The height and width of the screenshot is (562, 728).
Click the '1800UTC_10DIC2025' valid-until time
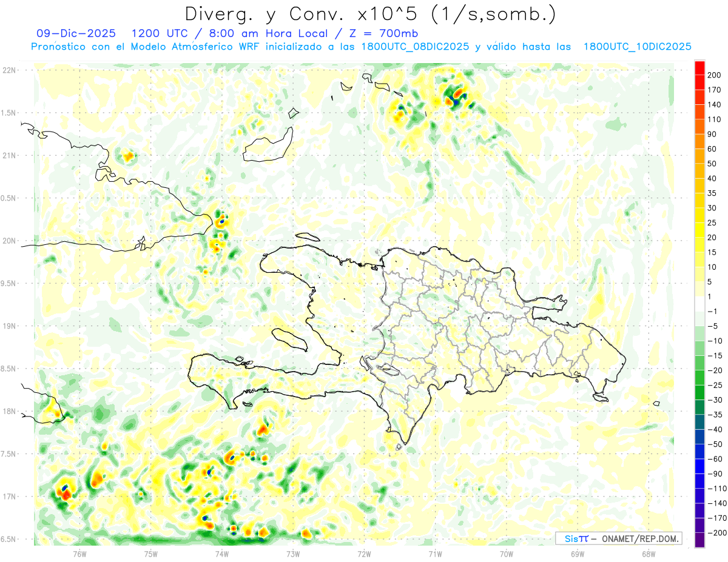pos(637,47)
